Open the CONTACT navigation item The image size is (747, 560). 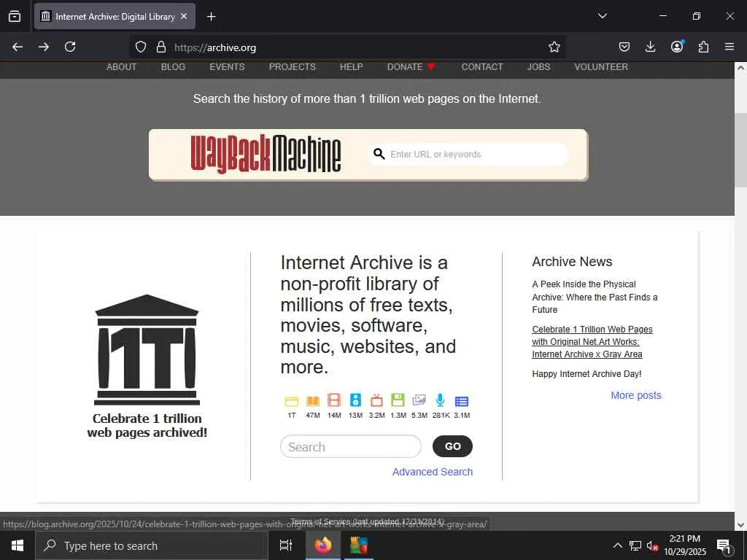coord(481,67)
